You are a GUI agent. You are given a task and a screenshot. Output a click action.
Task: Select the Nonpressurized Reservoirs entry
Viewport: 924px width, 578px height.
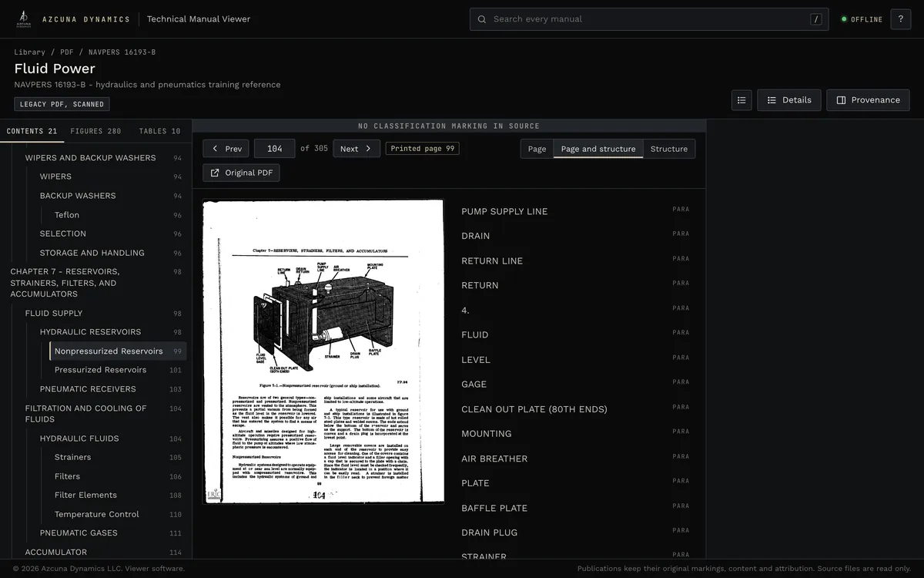[x=118, y=351]
